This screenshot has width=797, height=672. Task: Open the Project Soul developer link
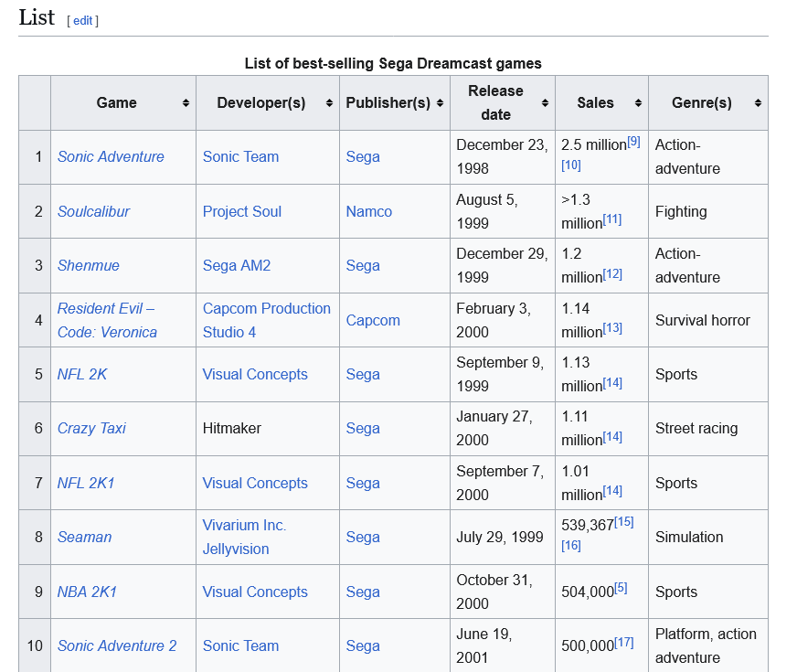click(242, 211)
